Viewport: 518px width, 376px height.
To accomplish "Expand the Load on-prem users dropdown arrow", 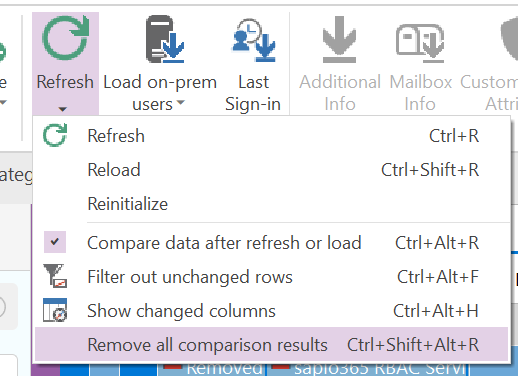I will click(180, 102).
